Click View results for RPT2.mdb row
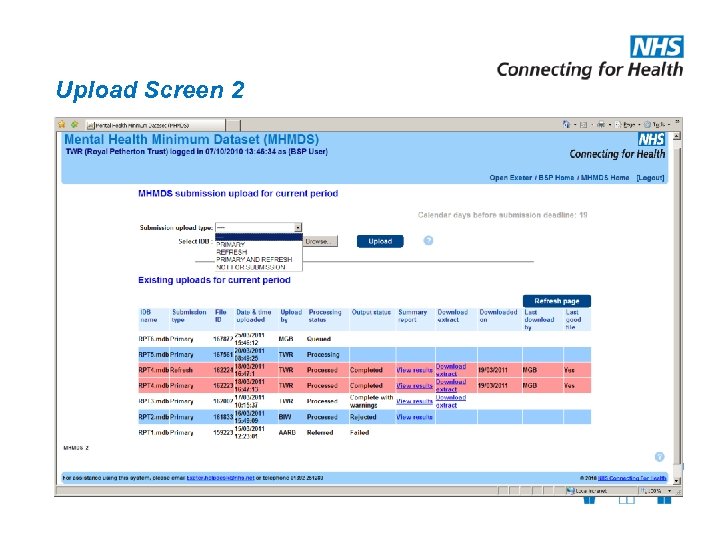This screenshot has height=540, width=720. tap(414, 417)
